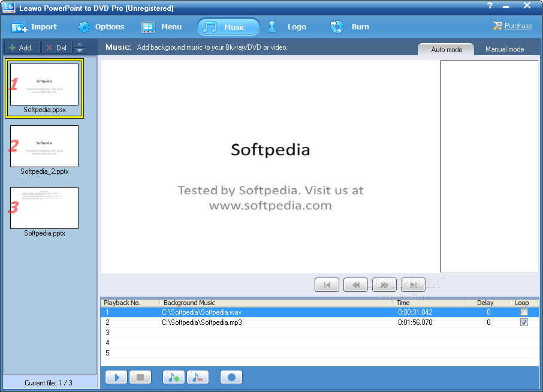Click the Current file: 1 / 3 status
This screenshot has height=392, width=543.
(x=49, y=382)
